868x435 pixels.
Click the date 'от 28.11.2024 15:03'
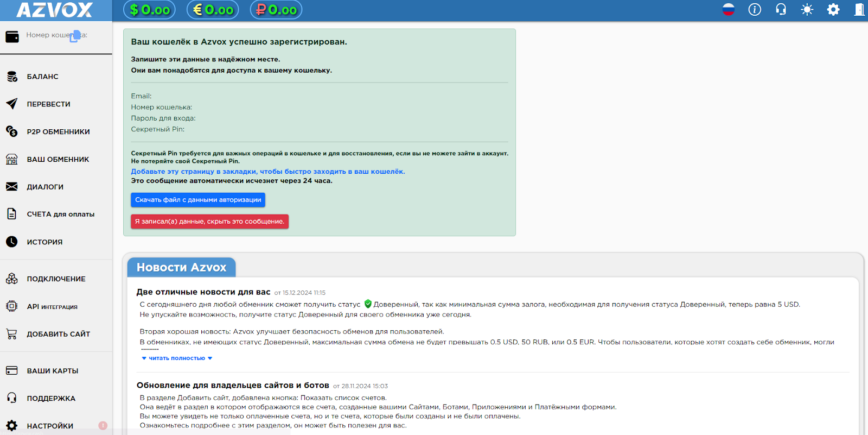[x=360, y=386]
